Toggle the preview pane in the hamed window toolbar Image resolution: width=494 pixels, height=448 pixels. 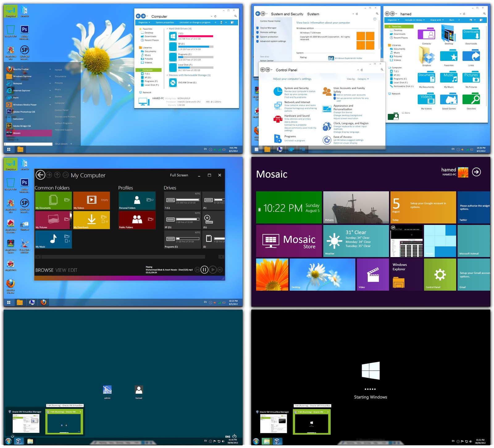coord(481,20)
